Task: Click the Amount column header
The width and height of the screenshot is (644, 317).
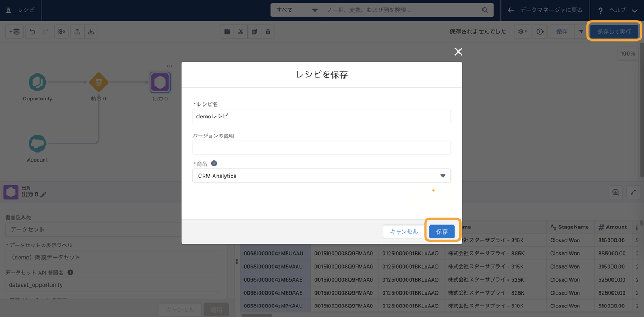Action: (x=614, y=227)
